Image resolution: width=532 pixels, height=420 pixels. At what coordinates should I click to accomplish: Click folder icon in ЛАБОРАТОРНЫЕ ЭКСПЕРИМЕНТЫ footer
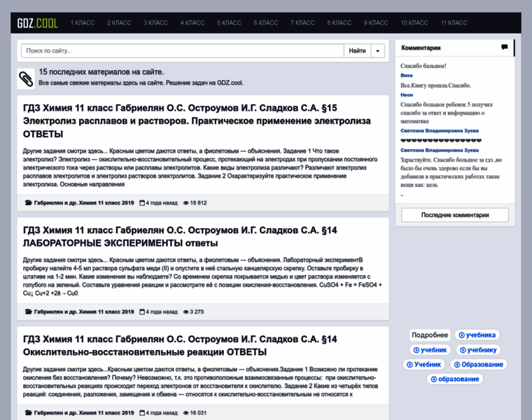pyautogui.click(x=29, y=311)
